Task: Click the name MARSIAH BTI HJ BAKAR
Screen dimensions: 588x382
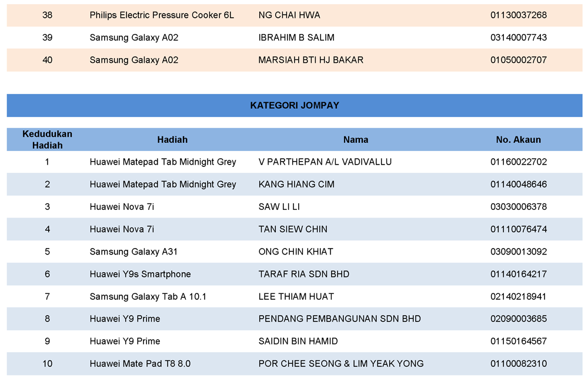Action: click(311, 60)
